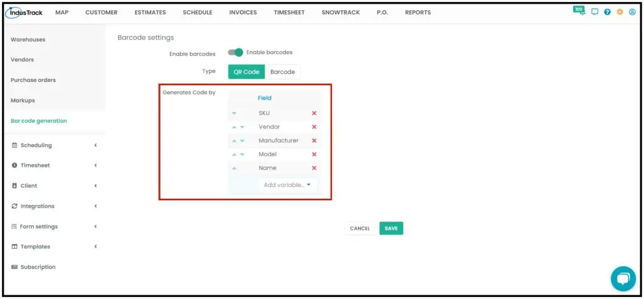Open the Add variable dropdown
Viewport: 644px width, 299px height.
287,185
